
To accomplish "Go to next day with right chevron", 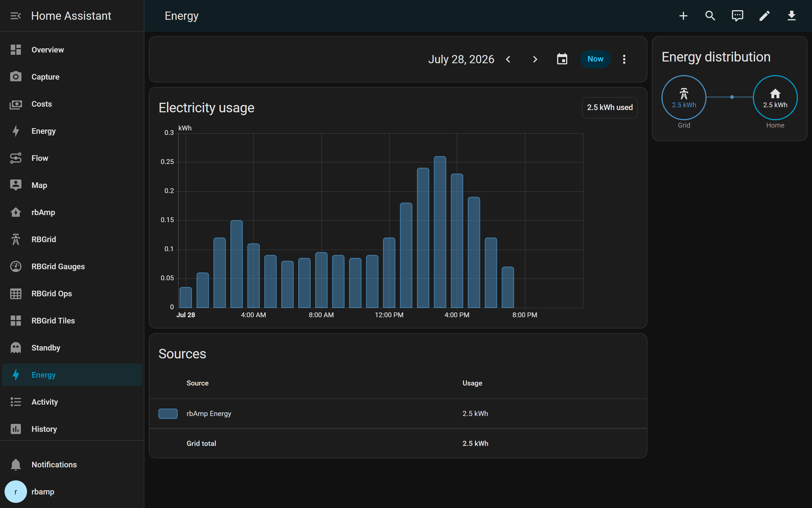I will coord(535,59).
